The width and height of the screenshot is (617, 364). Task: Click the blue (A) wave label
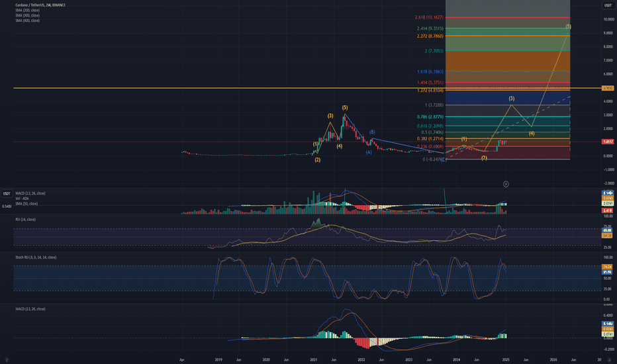coord(369,152)
